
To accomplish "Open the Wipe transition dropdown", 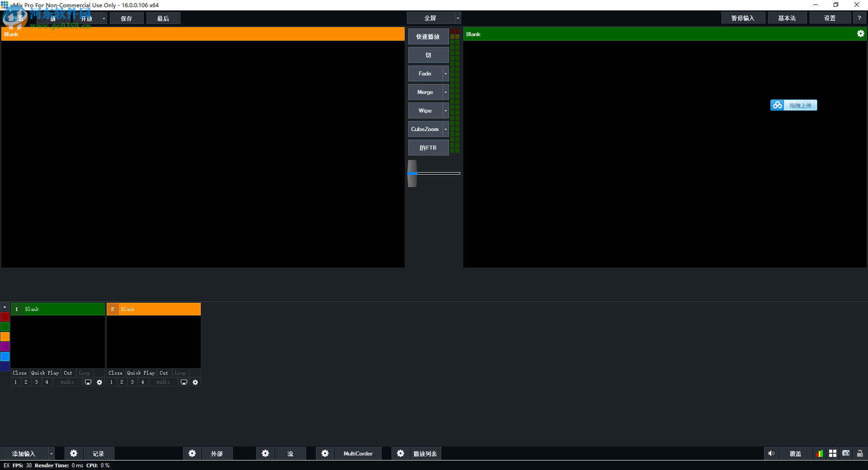I will click(445, 110).
